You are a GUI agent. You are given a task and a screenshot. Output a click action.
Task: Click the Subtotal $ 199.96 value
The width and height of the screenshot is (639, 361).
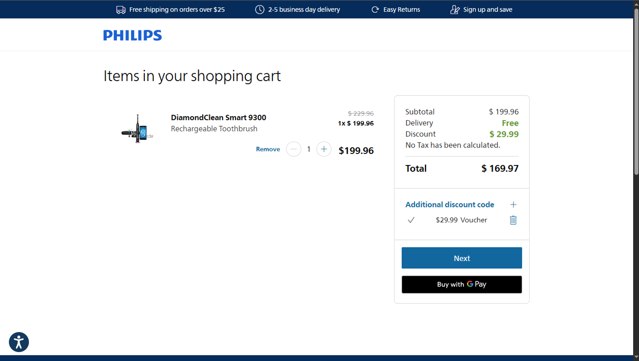tap(504, 112)
